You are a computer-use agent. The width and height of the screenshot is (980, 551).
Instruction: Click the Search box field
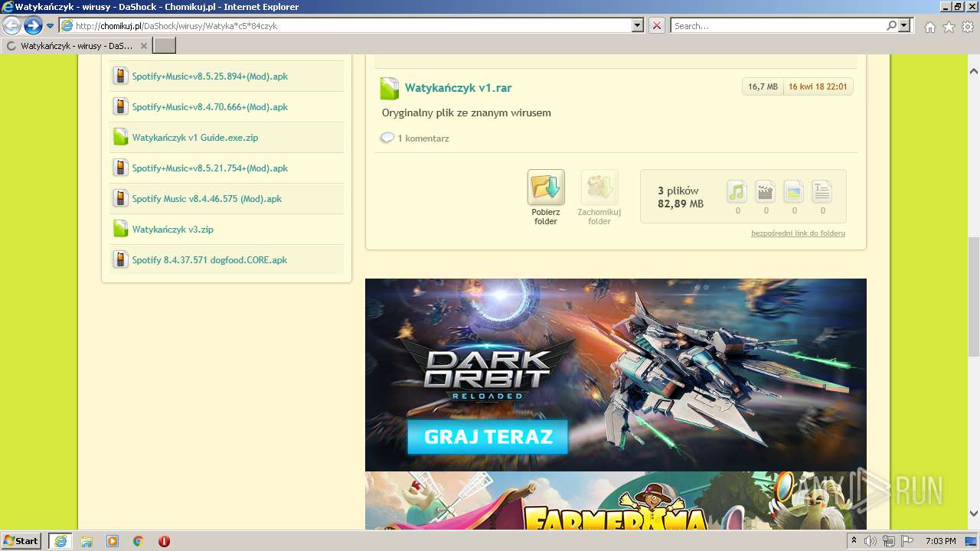[778, 25]
